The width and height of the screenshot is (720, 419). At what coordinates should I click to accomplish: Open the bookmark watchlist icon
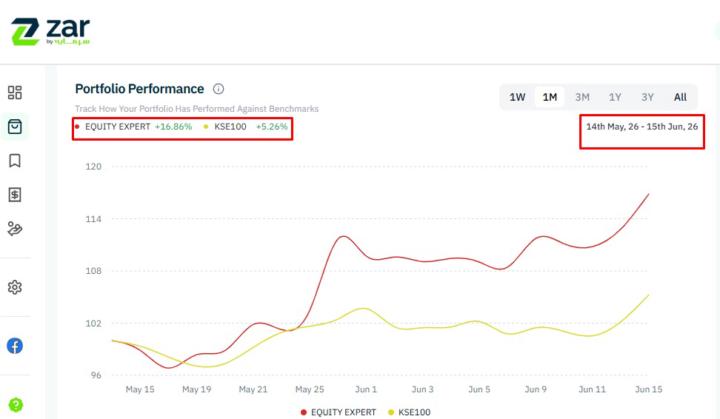15,160
